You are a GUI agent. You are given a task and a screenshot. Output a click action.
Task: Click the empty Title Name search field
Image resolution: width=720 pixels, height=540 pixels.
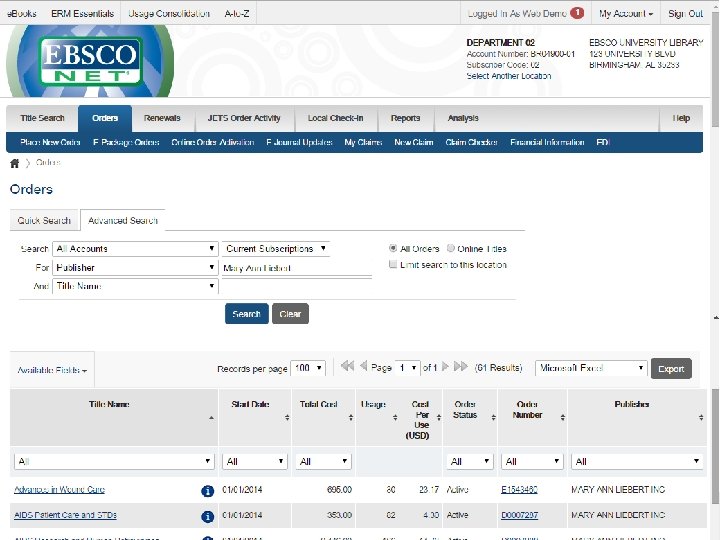[x=297, y=287]
